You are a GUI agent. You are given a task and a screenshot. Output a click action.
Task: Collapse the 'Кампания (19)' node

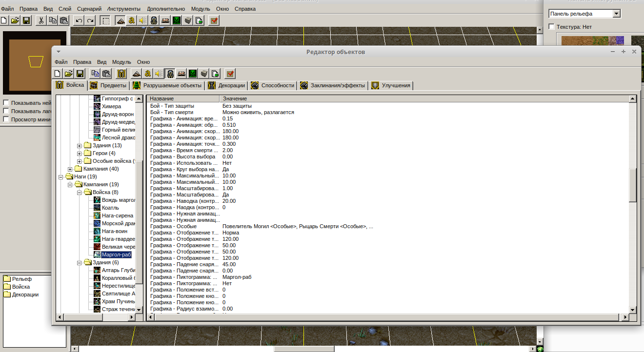coord(70,185)
